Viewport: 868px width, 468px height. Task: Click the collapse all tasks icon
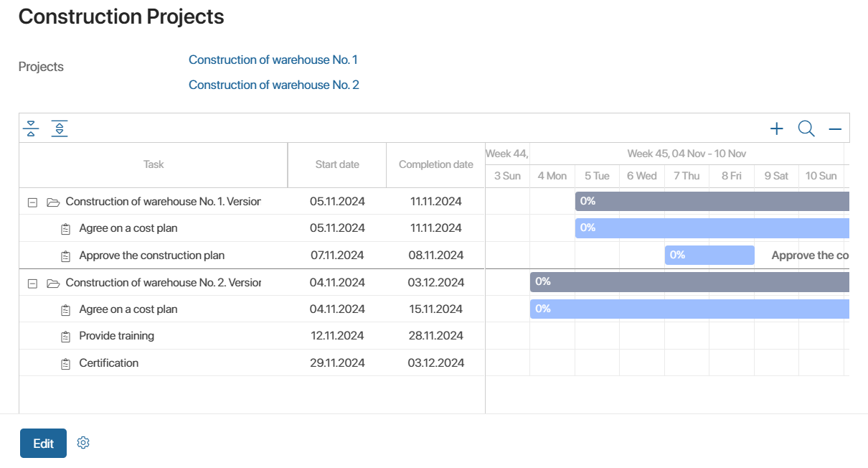point(31,128)
